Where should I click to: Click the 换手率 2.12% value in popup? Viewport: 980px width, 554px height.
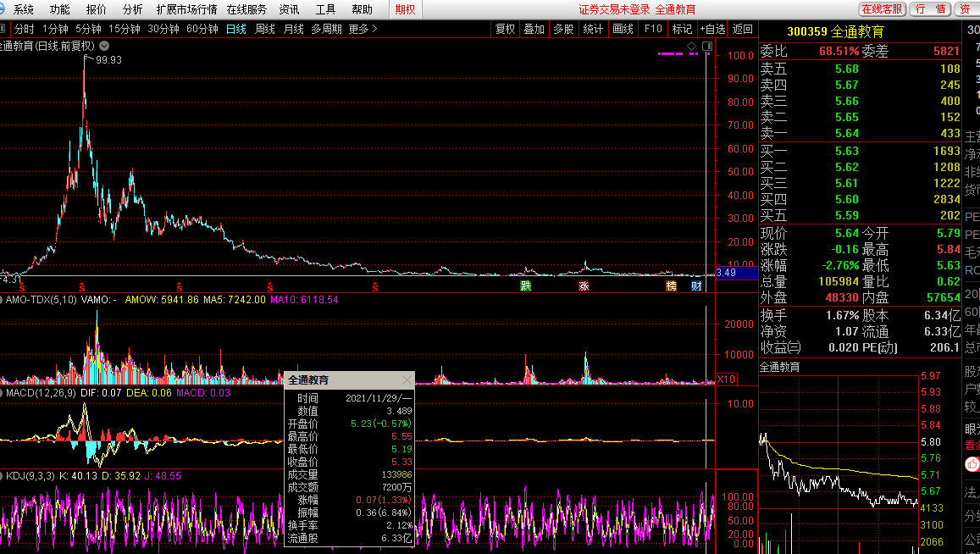click(400, 525)
